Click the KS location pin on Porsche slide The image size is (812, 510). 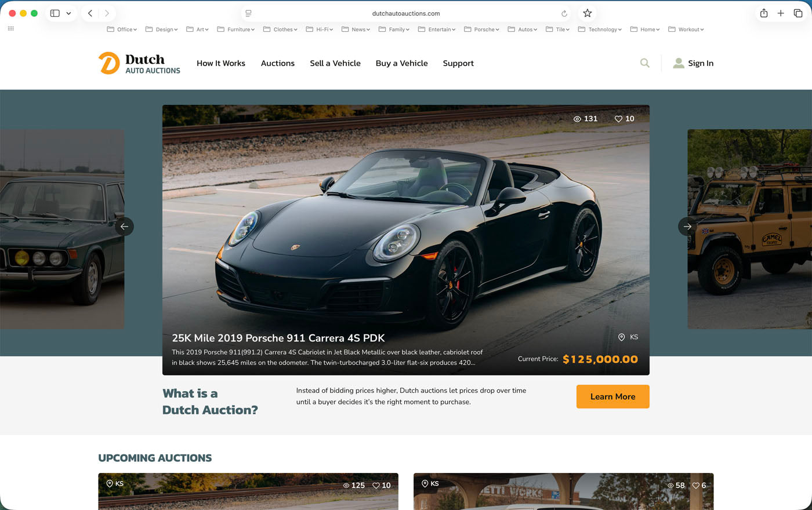click(621, 337)
